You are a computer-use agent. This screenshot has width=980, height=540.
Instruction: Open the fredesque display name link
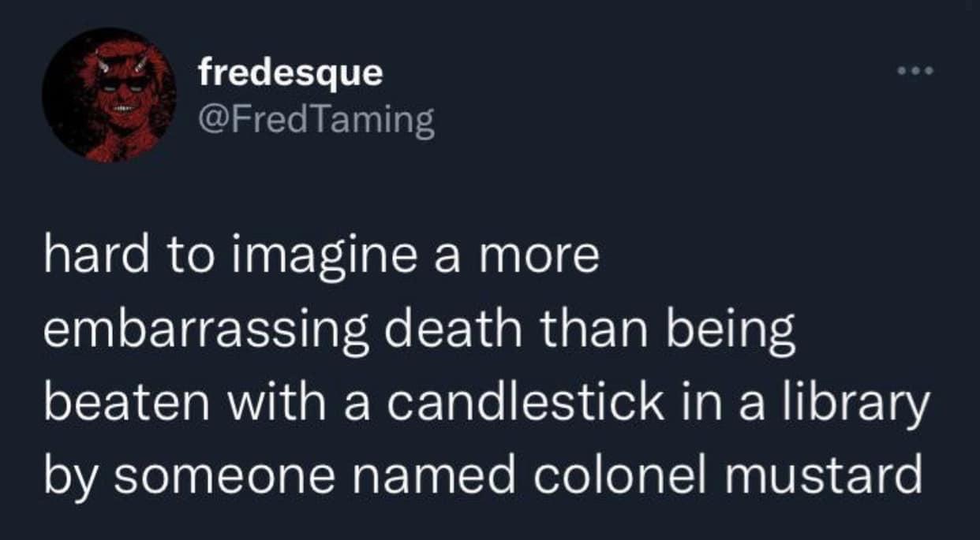pos(290,73)
